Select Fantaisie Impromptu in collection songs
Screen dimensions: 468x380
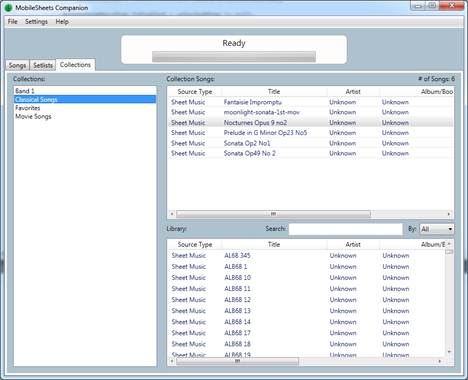tap(311, 102)
